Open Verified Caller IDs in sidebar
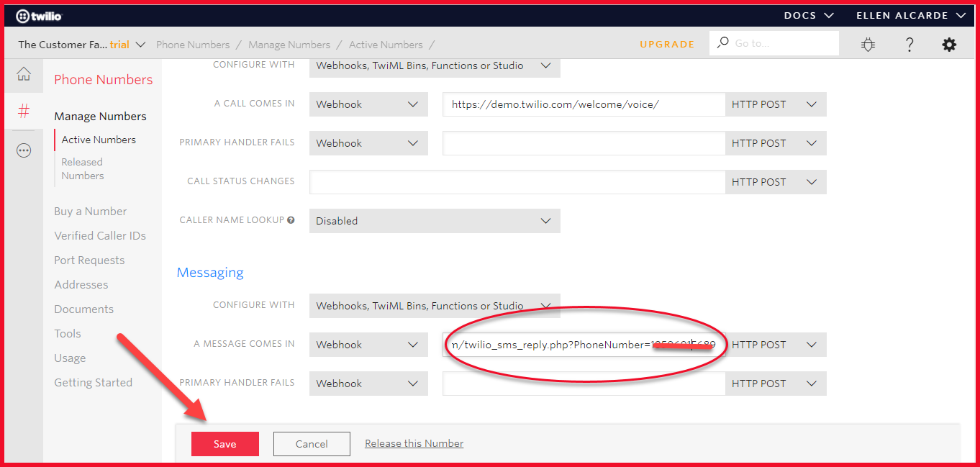Screen dimensions: 980x467 tap(100, 236)
